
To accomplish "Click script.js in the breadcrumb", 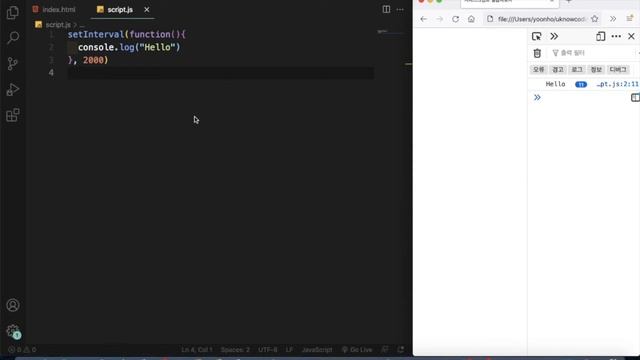I will click(x=58, y=25).
